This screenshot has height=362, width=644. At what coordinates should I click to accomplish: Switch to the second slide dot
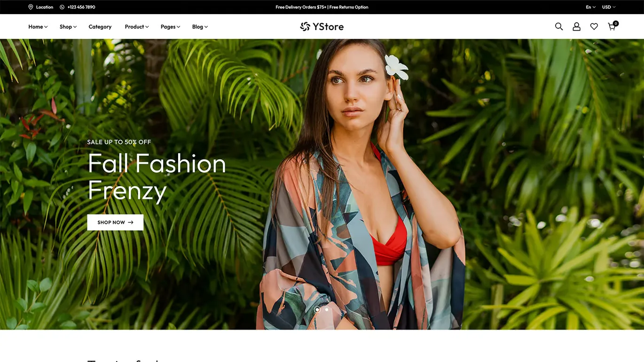pos(327,309)
